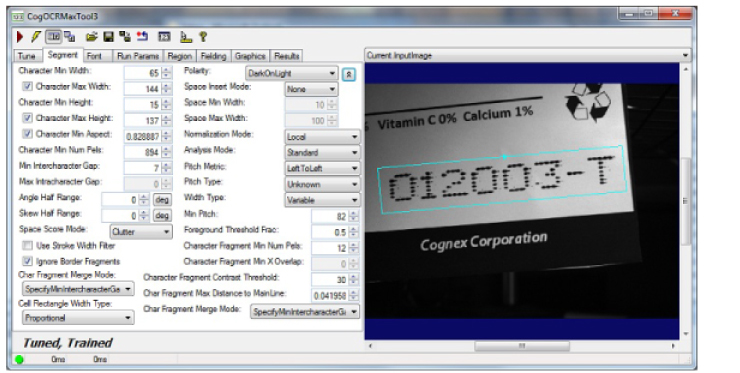Open Cell Rectangle Width Type Proportional dropdown

point(78,318)
